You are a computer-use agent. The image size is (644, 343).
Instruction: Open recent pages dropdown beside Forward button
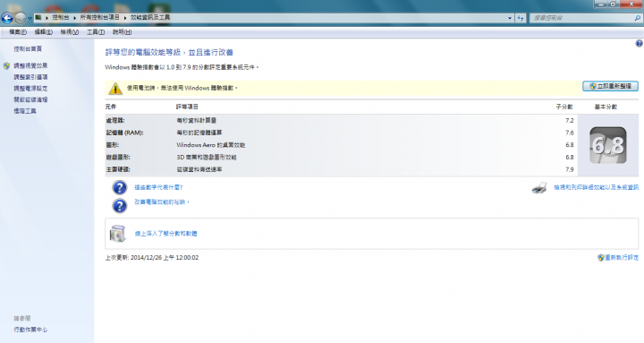[30, 18]
